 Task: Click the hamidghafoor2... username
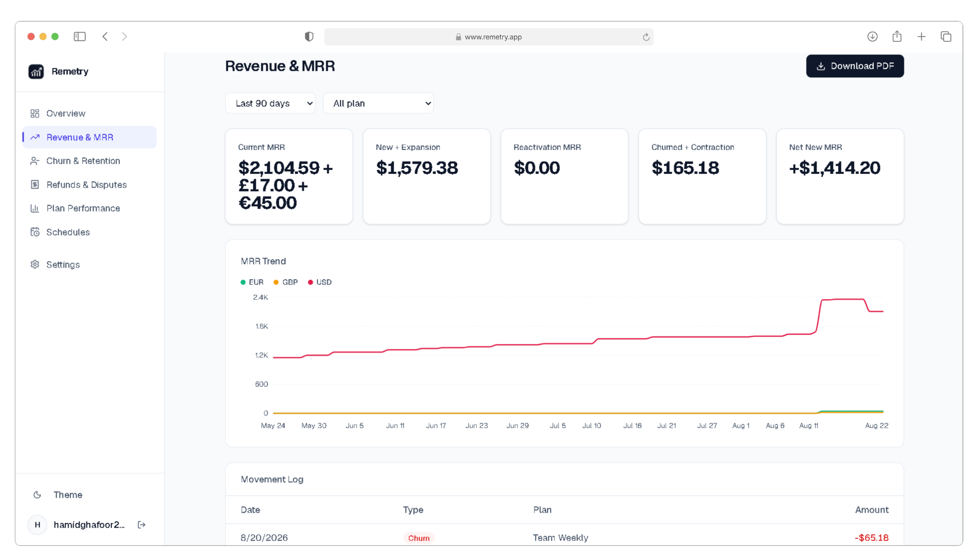pos(89,525)
